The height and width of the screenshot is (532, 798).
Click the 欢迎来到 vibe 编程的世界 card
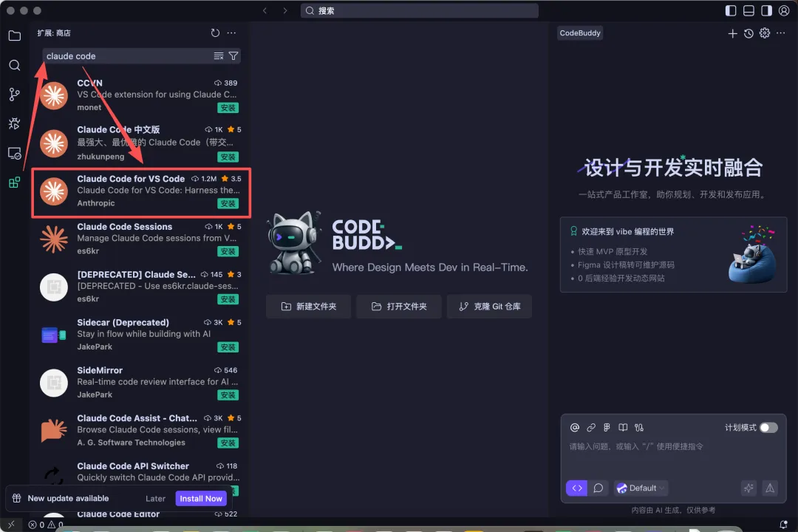[x=673, y=254]
